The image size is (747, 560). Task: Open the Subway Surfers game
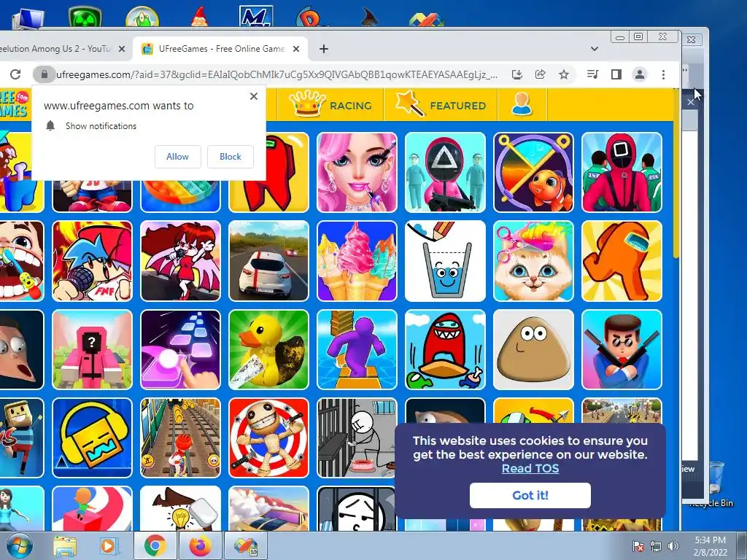point(181,438)
